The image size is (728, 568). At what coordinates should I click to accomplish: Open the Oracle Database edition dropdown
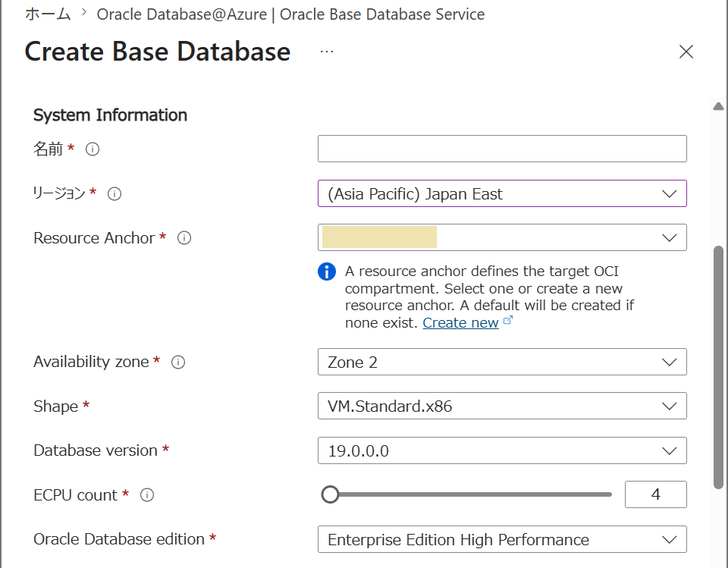coord(502,539)
